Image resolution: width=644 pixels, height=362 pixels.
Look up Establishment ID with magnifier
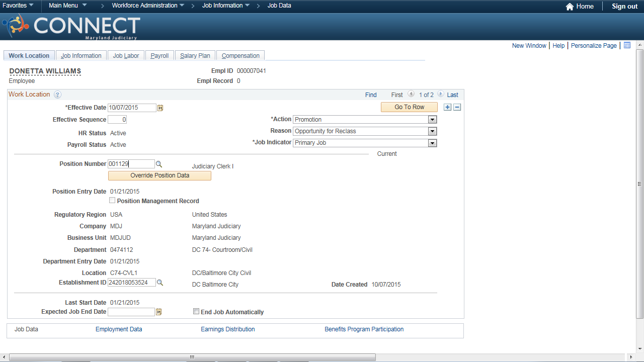160,283
